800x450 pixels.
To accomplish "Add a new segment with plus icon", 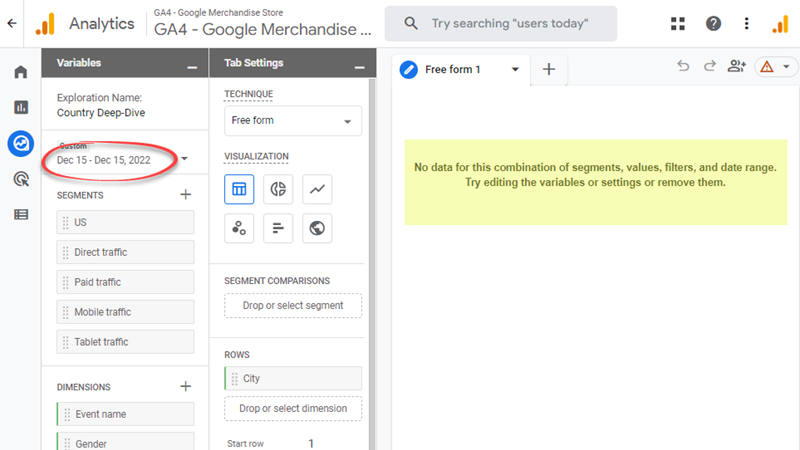I will [186, 194].
